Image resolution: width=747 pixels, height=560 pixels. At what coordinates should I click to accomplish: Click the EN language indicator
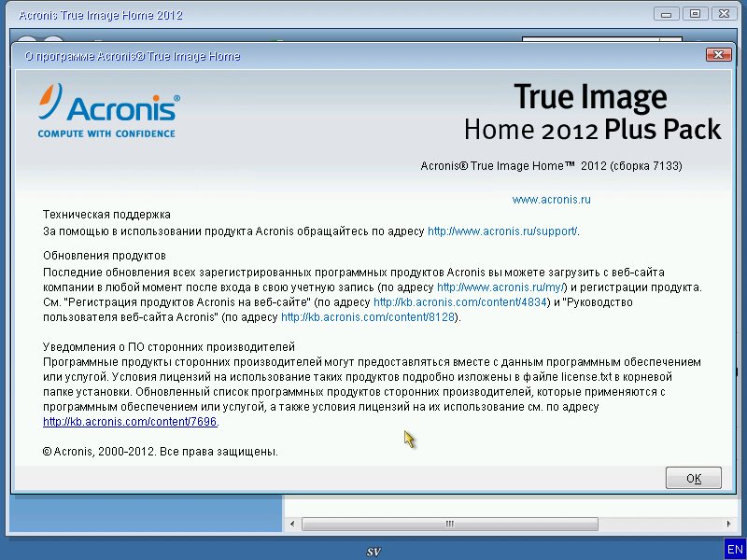[735, 549]
